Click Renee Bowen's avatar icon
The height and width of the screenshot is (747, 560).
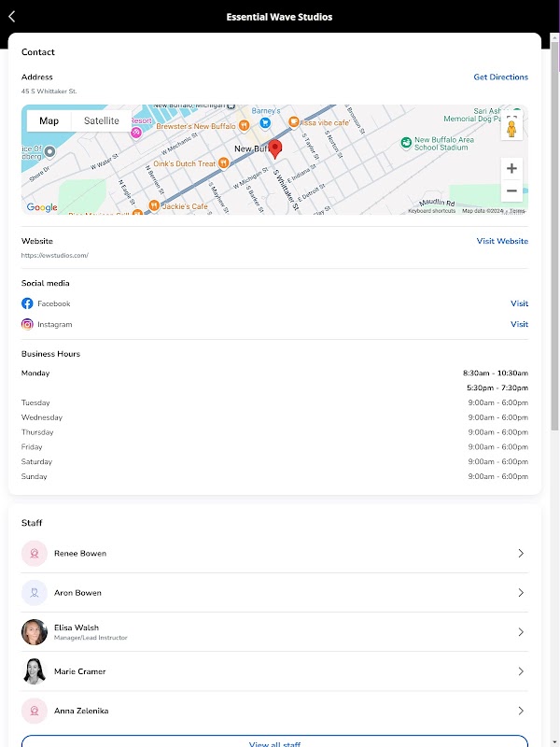[x=35, y=553]
